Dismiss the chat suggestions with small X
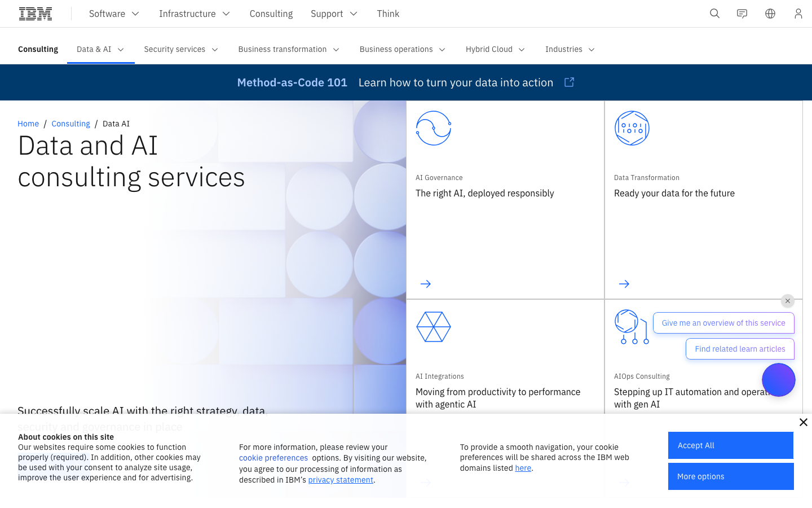The height and width of the screenshot is (508, 812). point(788,301)
